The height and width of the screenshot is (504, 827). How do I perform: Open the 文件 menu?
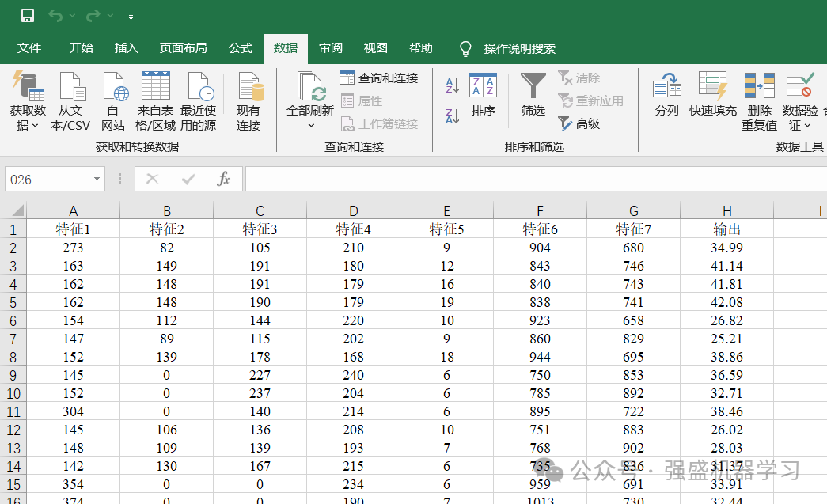pos(29,48)
